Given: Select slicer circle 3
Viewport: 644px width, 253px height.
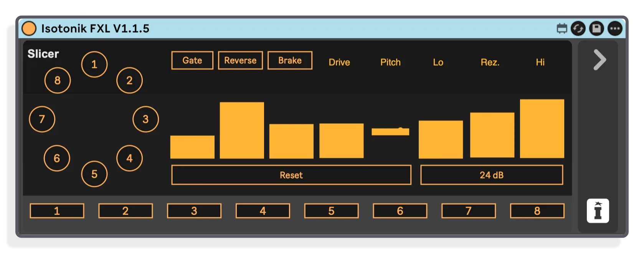Looking at the screenshot, I should tap(146, 119).
